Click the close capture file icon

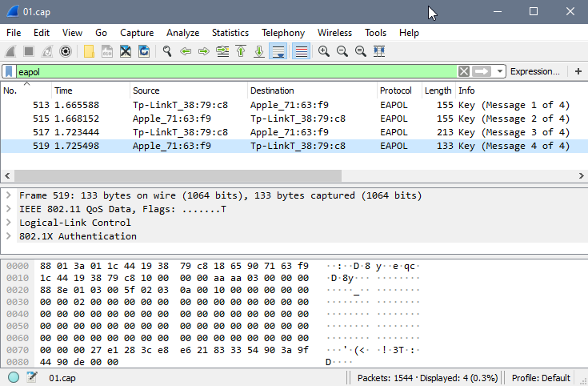click(x=126, y=51)
